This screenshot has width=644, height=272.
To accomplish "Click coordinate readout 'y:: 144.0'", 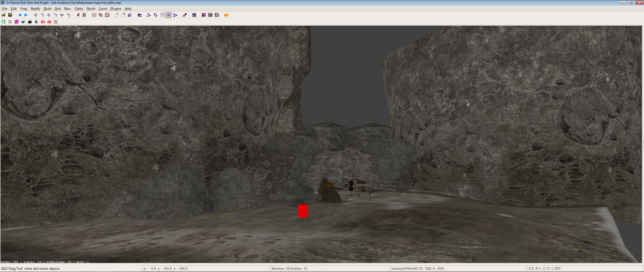I will point(165,268).
